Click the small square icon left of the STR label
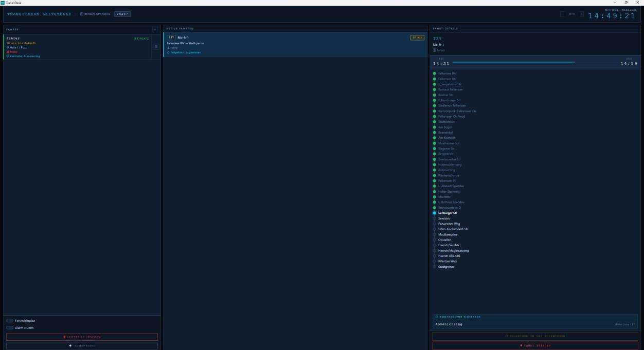This screenshot has width=644, height=350. click(563, 14)
